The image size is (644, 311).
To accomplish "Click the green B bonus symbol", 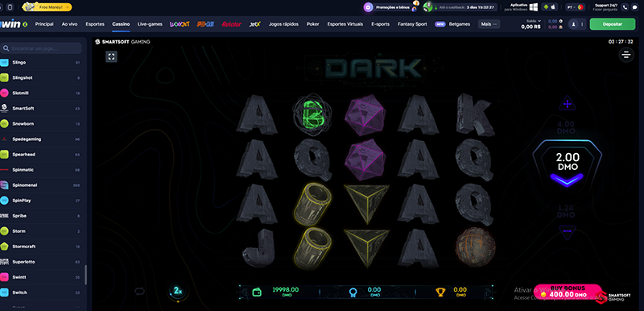I will [312, 115].
